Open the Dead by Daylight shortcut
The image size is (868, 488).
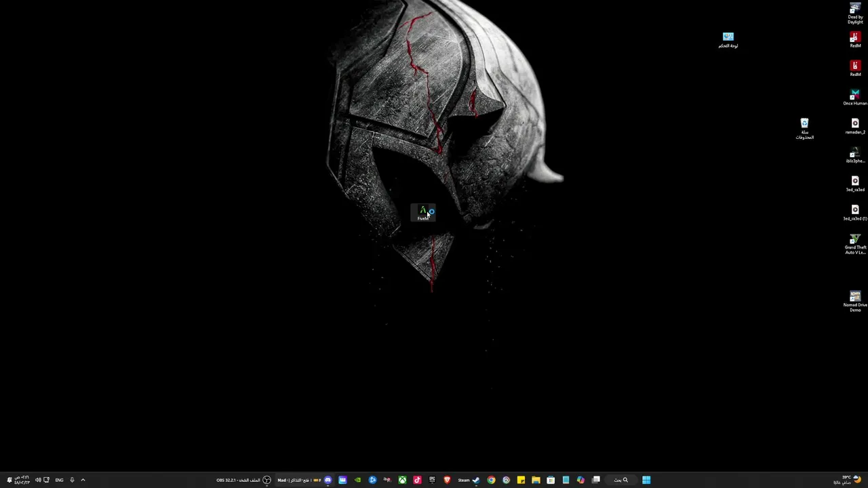(x=855, y=13)
